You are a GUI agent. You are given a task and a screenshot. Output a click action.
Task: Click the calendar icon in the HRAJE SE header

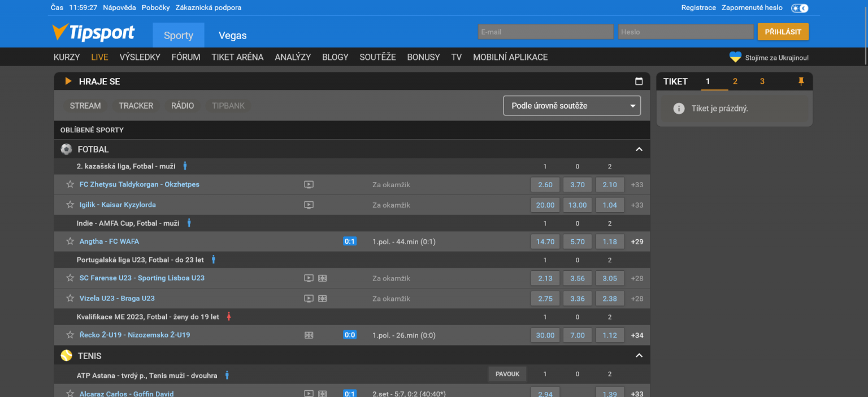pos(639,81)
